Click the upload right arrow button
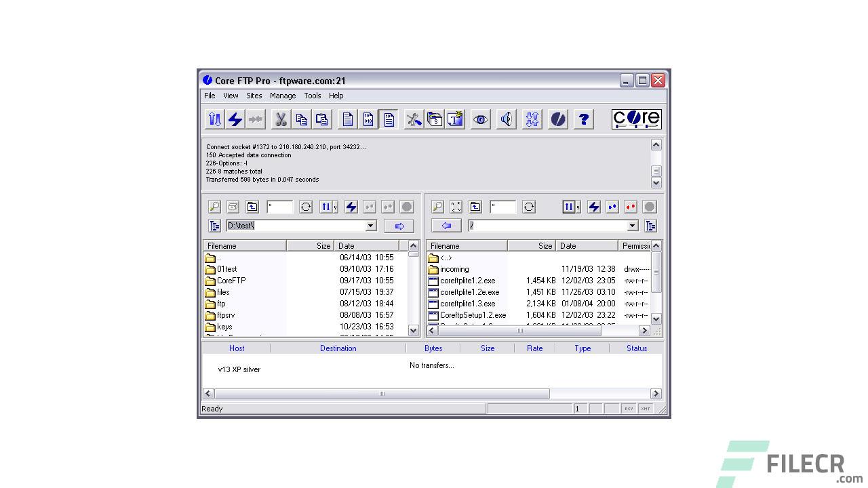 point(399,226)
